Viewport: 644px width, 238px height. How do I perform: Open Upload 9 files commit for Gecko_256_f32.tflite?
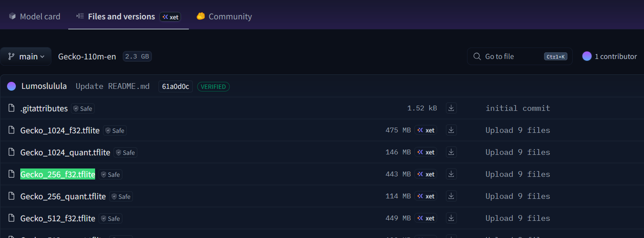click(x=518, y=174)
